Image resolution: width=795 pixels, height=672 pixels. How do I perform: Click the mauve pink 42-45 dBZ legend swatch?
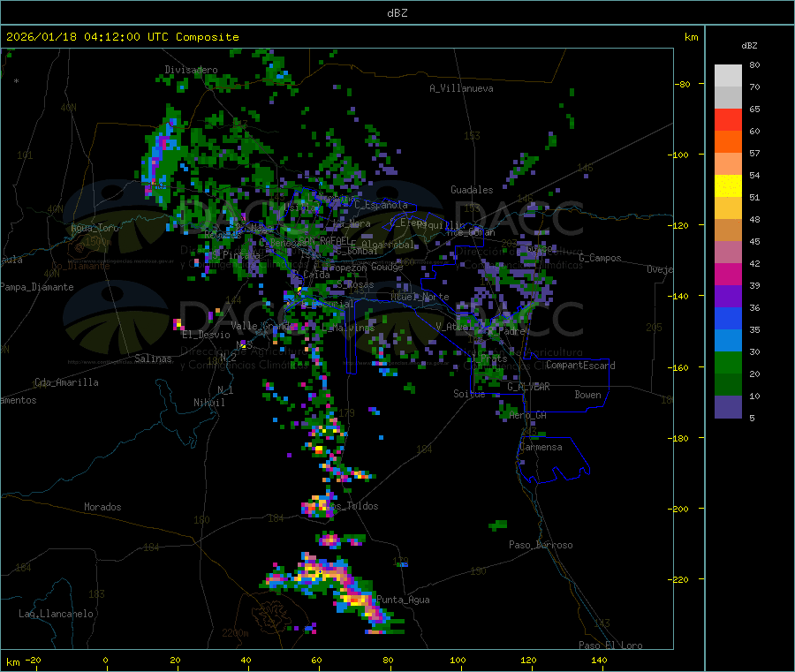[728, 253]
